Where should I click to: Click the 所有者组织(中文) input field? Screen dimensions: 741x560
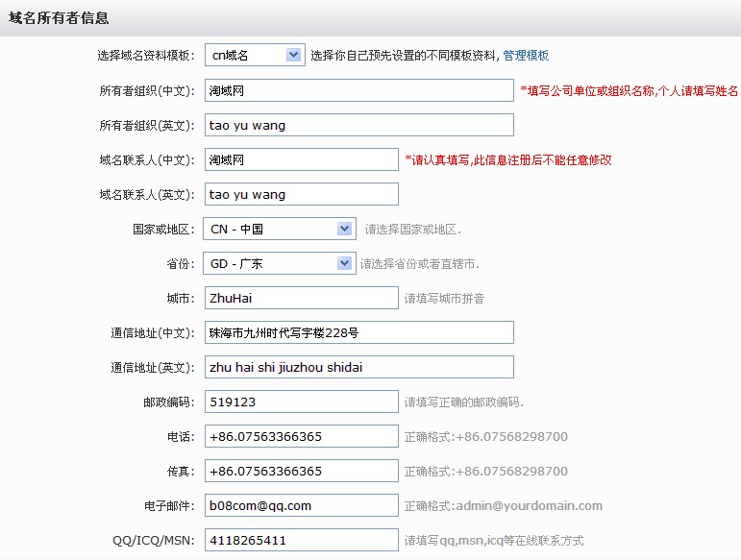tap(358, 90)
